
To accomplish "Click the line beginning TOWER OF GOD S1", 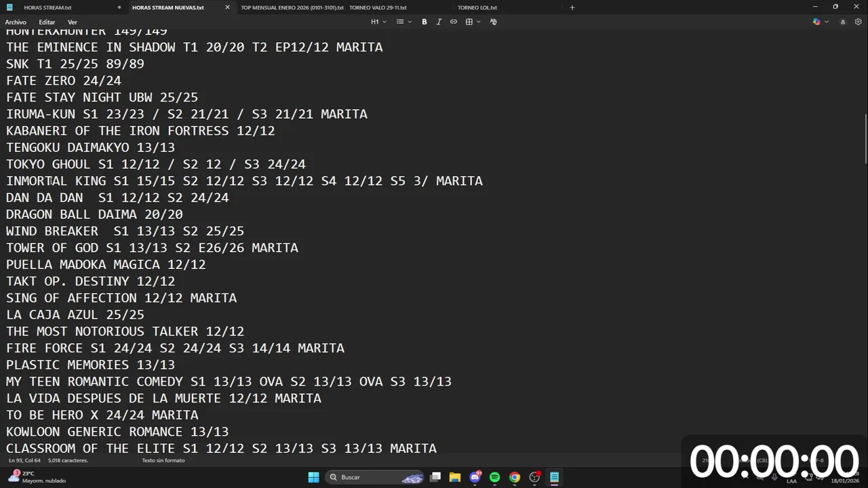I will point(152,248).
